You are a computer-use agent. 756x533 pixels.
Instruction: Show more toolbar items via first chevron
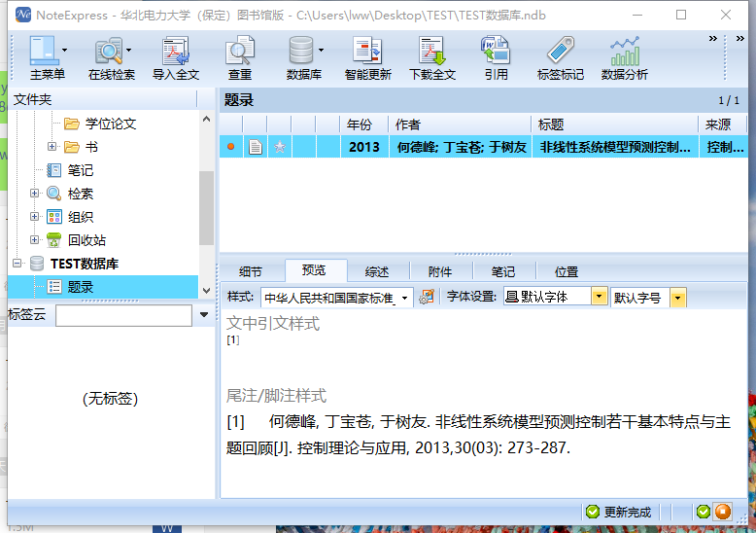tap(712, 39)
